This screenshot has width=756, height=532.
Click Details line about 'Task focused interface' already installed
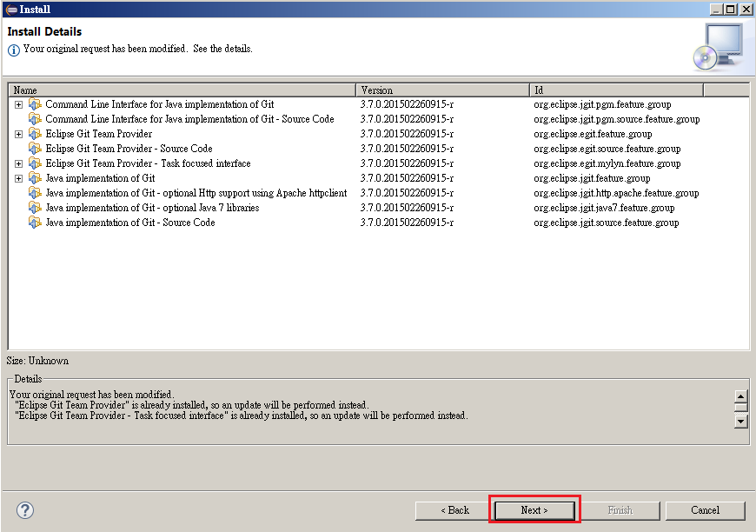(241, 416)
